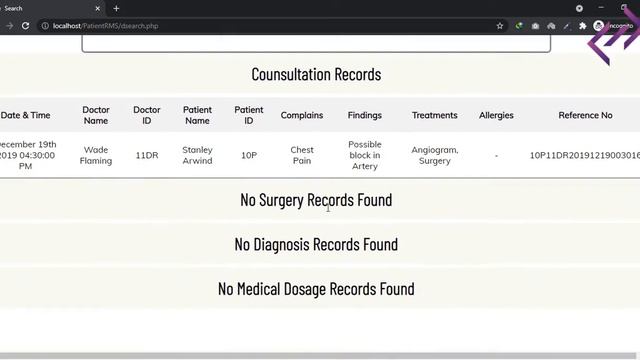Click the No Diagnosis Records Found text
The width and height of the screenshot is (640, 360).
316,244
